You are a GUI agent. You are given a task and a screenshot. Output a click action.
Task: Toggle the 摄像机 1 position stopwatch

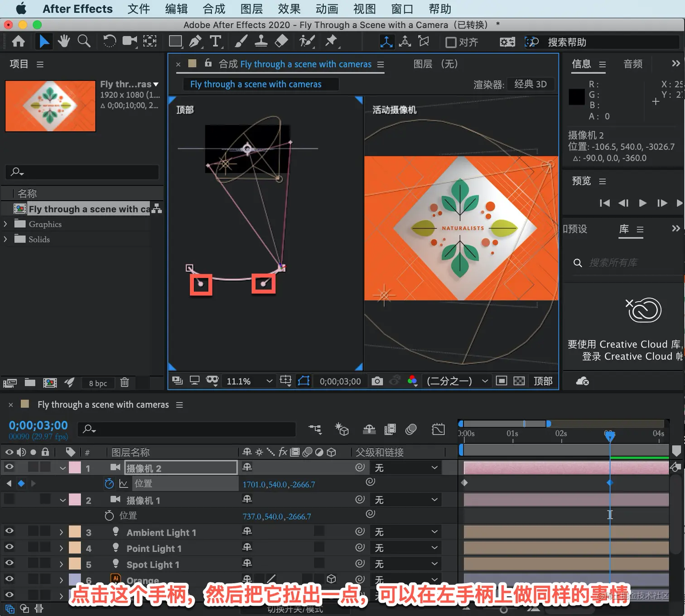(x=109, y=515)
